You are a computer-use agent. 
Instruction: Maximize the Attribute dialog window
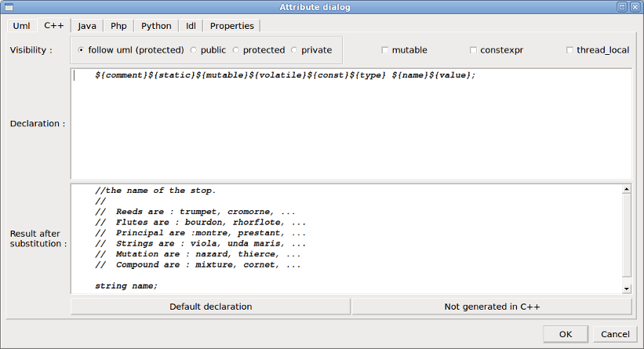click(621, 7)
